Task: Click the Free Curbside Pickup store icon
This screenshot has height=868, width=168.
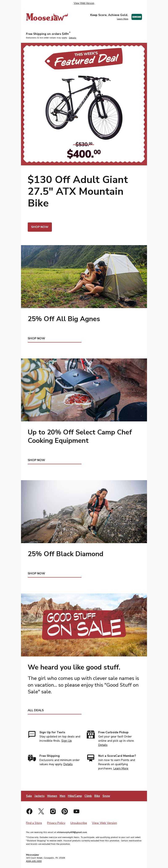Action: point(91,735)
